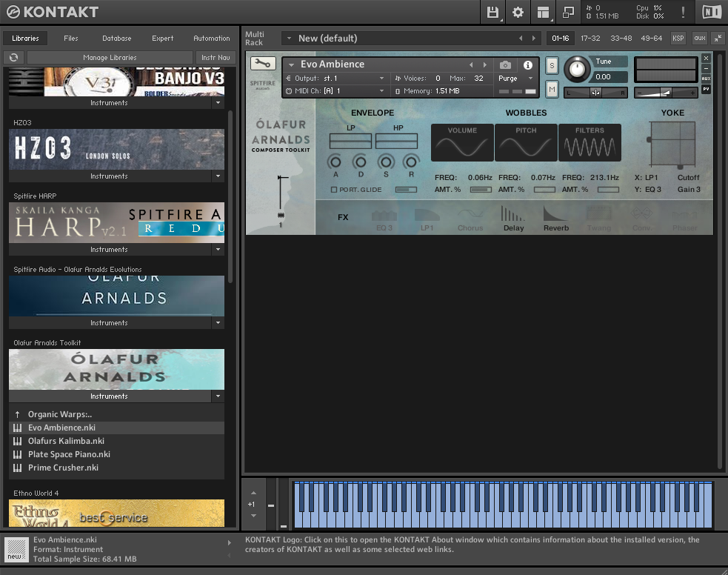
Task: Switch to the Files tab
Action: (x=70, y=38)
